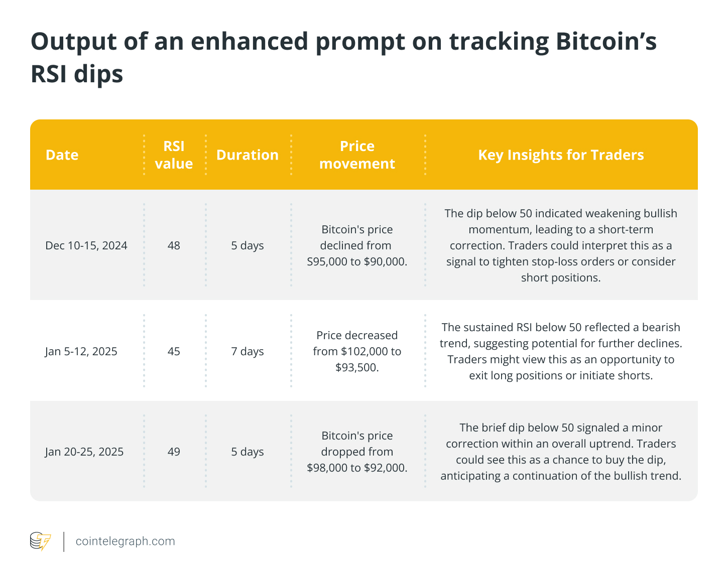Viewport: 728px width, 582px height.
Task: Select the $98,000 to $92,000 price drop text
Action: tap(357, 452)
